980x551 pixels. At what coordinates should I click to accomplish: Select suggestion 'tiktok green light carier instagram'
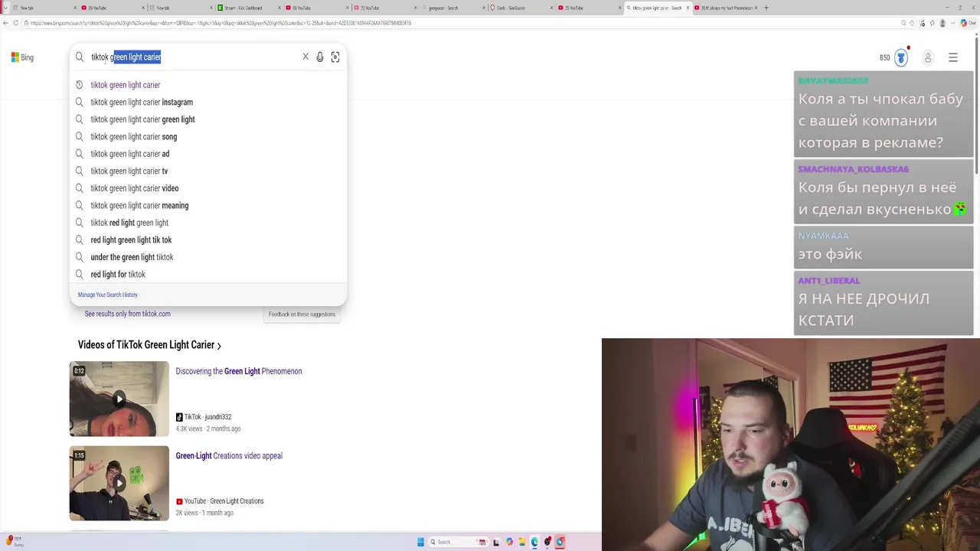click(x=207, y=102)
